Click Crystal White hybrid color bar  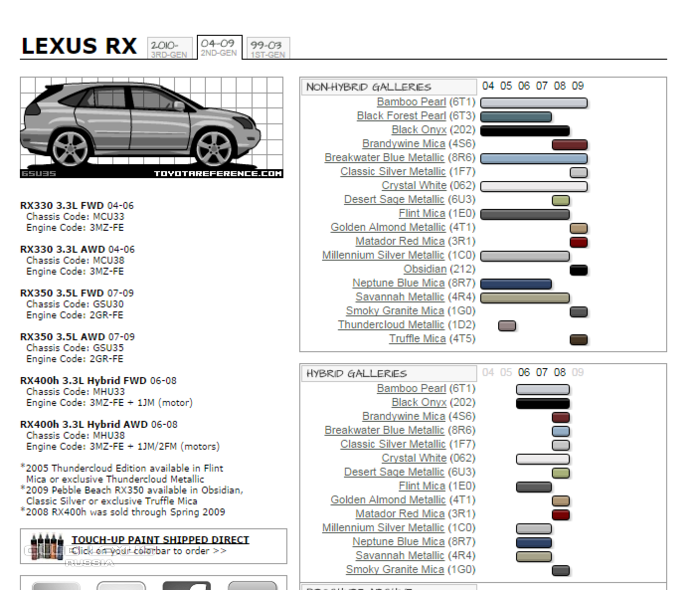point(543,459)
